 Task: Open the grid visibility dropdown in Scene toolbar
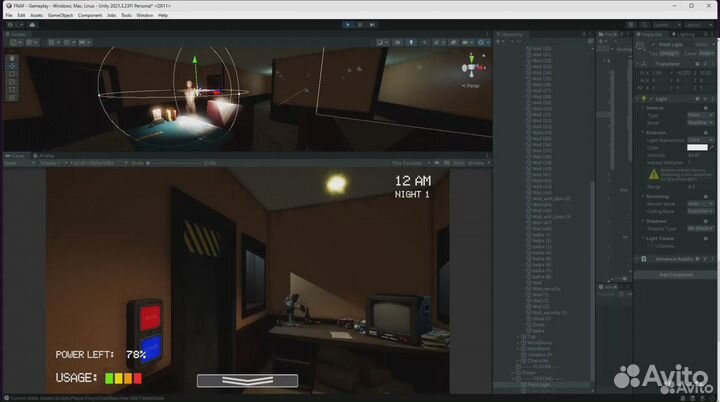(53, 42)
